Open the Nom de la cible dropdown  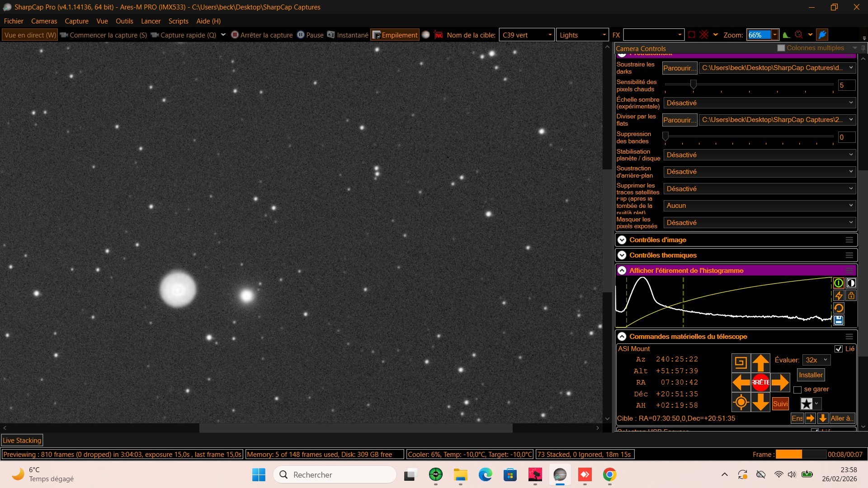click(x=527, y=35)
